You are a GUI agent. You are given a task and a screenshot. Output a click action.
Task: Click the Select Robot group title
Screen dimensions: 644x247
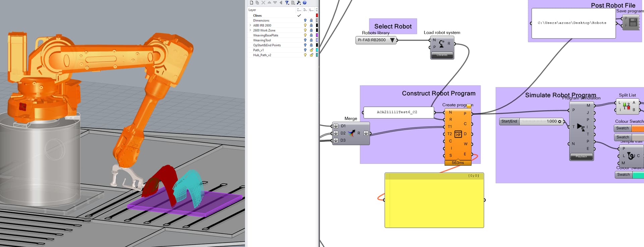(x=393, y=26)
